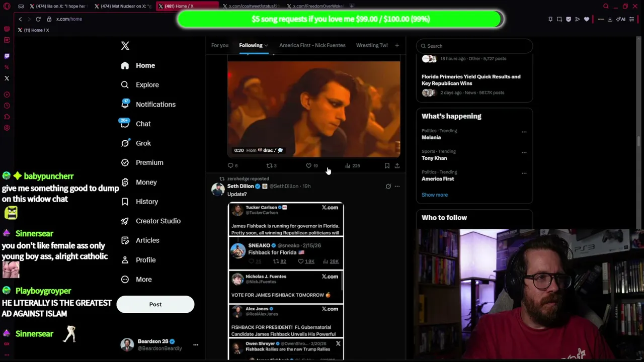Open Seth Dillon's profile name link
644x362 pixels.
(x=240, y=187)
